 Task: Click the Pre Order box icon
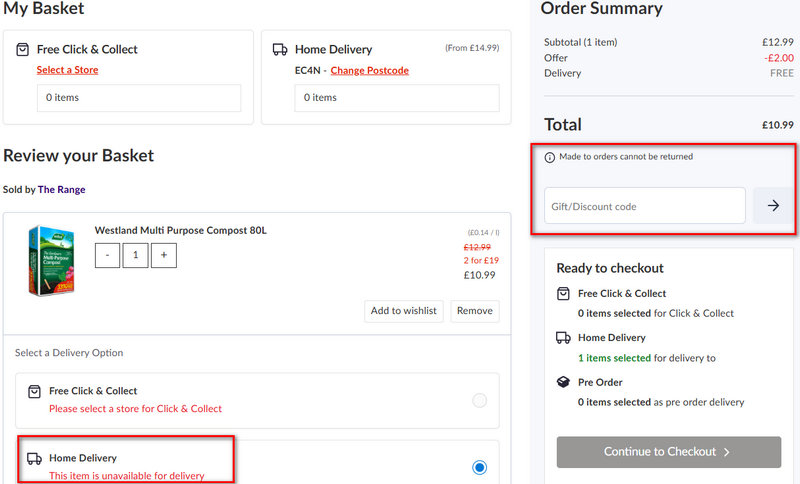(x=564, y=382)
